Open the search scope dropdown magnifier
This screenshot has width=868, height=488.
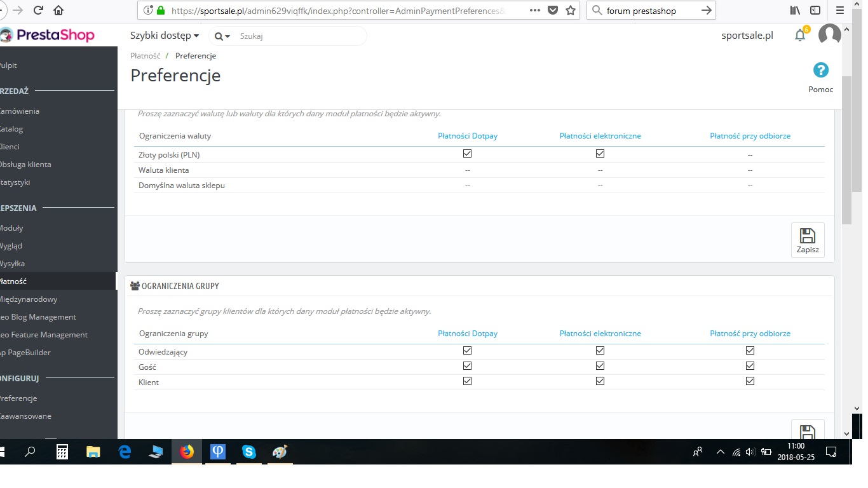(x=222, y=36)
